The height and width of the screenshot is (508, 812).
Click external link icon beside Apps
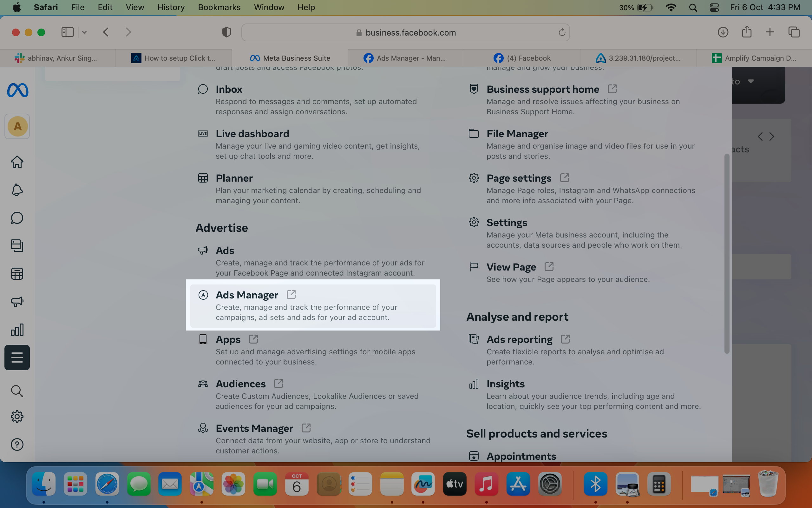(253, 339)
